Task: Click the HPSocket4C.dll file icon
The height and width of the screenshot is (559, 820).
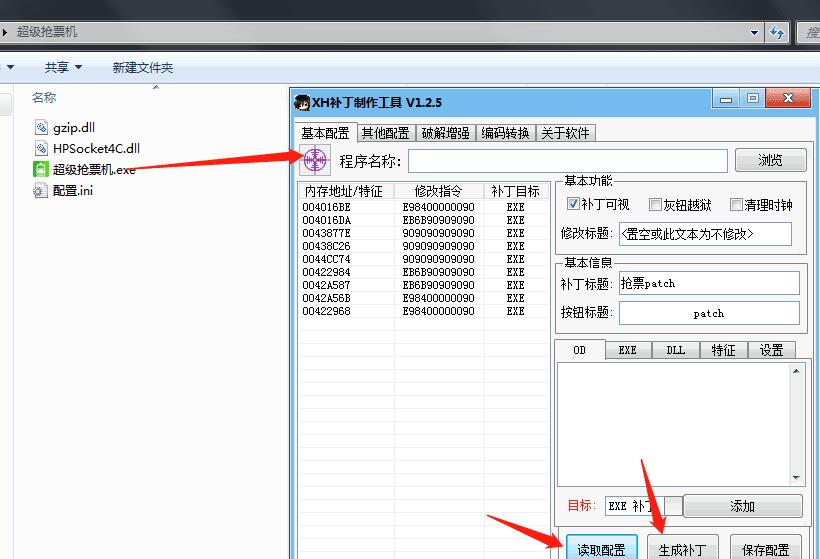Action: point(41,149)
